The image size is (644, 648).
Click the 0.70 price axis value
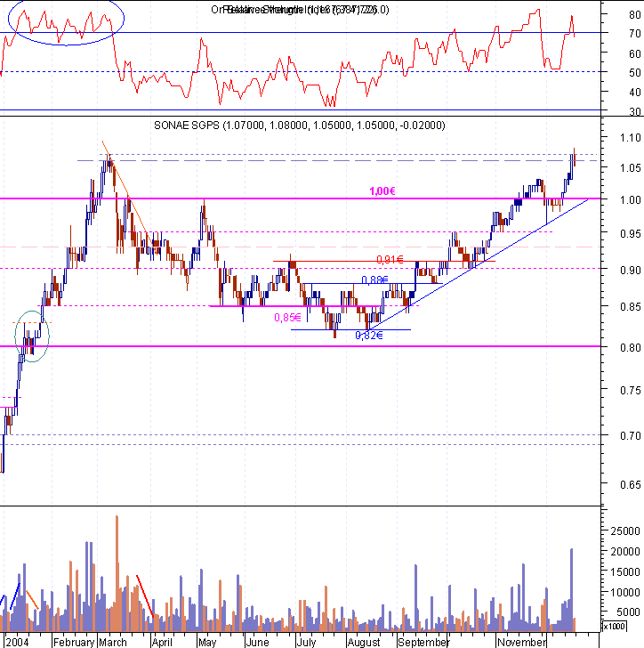631,435
